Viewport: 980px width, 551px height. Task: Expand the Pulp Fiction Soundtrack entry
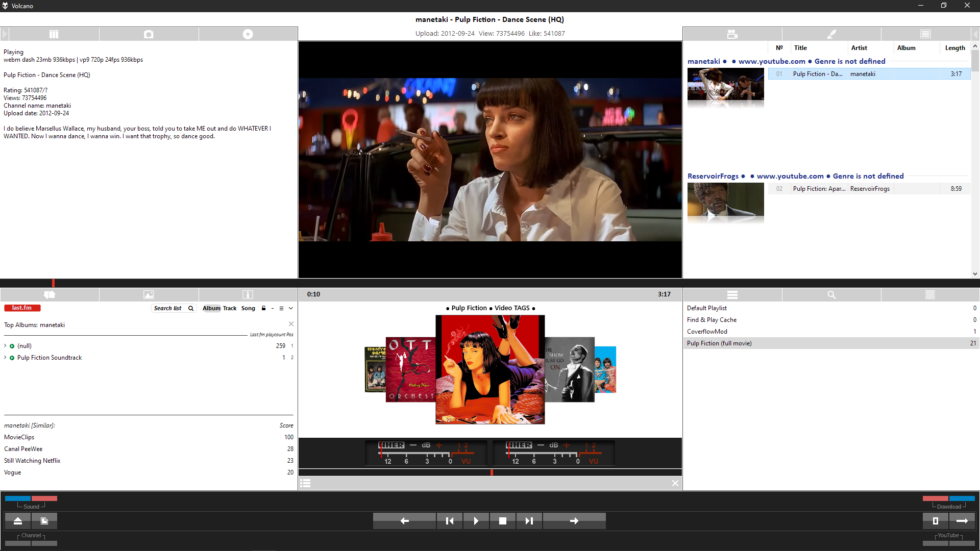(x=6, y=358)
